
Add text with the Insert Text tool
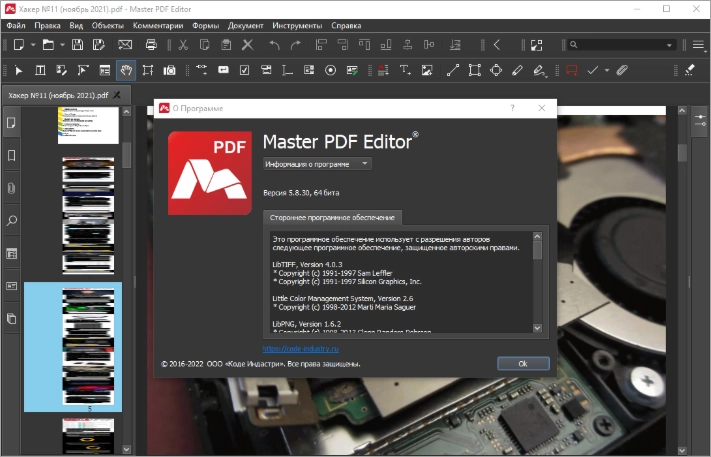pos(405,71)
